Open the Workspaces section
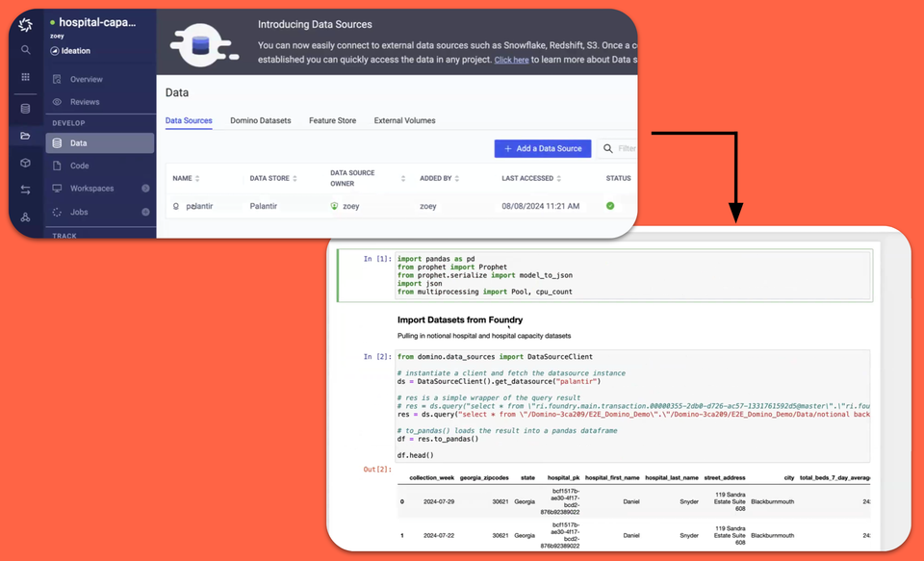Image resolution: width=924 pixels, height=561 pixels. pos(92,189)
